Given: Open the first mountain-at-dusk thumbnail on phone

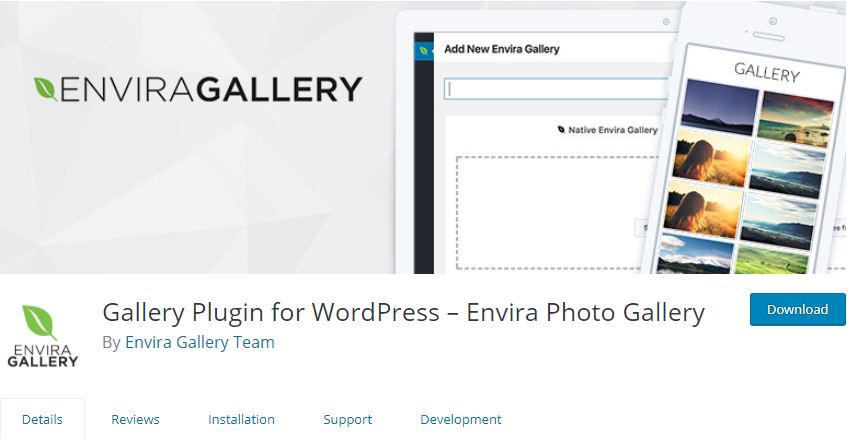Looking at the screenshot, I should (720, 108).
